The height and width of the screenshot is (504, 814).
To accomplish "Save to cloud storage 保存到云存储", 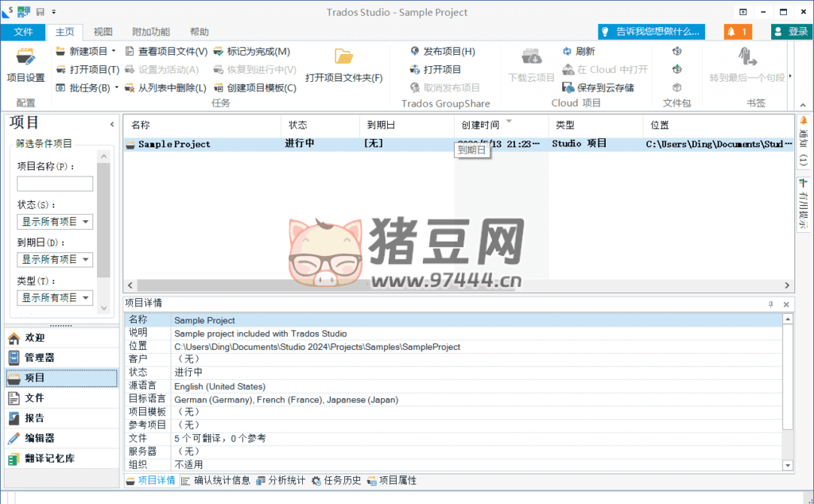I will 598,87.
